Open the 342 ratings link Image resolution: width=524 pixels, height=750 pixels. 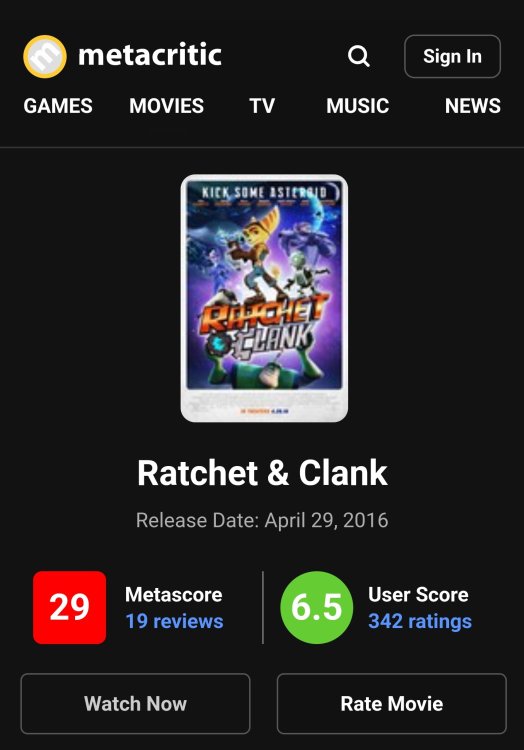pos(420,621)
